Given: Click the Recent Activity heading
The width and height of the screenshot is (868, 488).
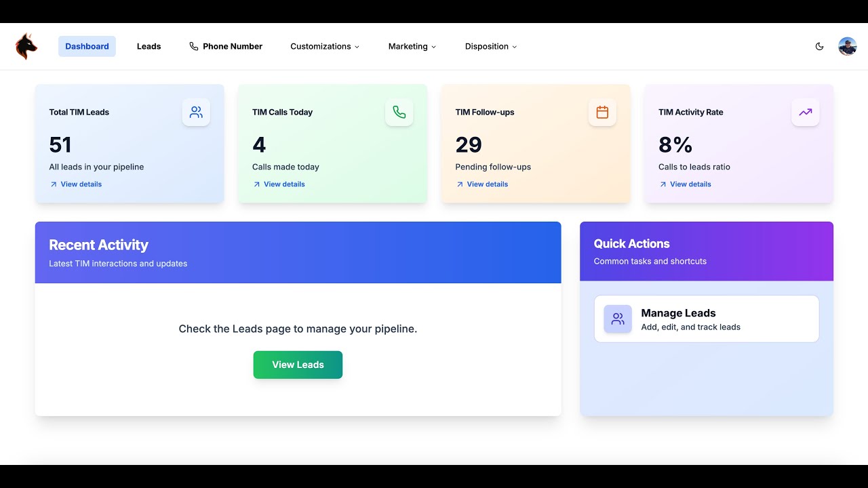Looking at the screenshot, I should tap(98, 245).
